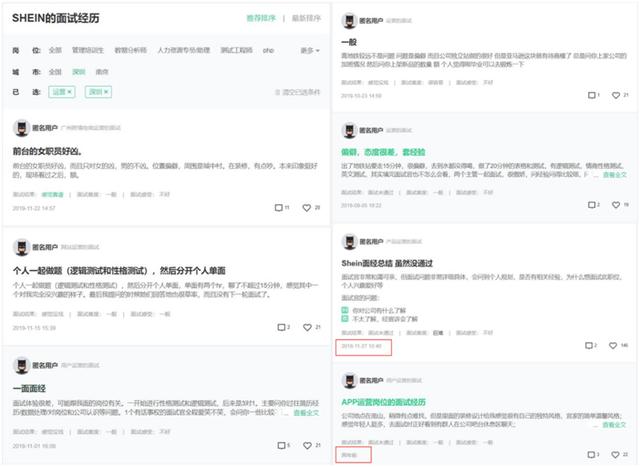This screenshot has height=467, width=640.
Task: Clear all selected filter conditions
Action: coord(298,92)
